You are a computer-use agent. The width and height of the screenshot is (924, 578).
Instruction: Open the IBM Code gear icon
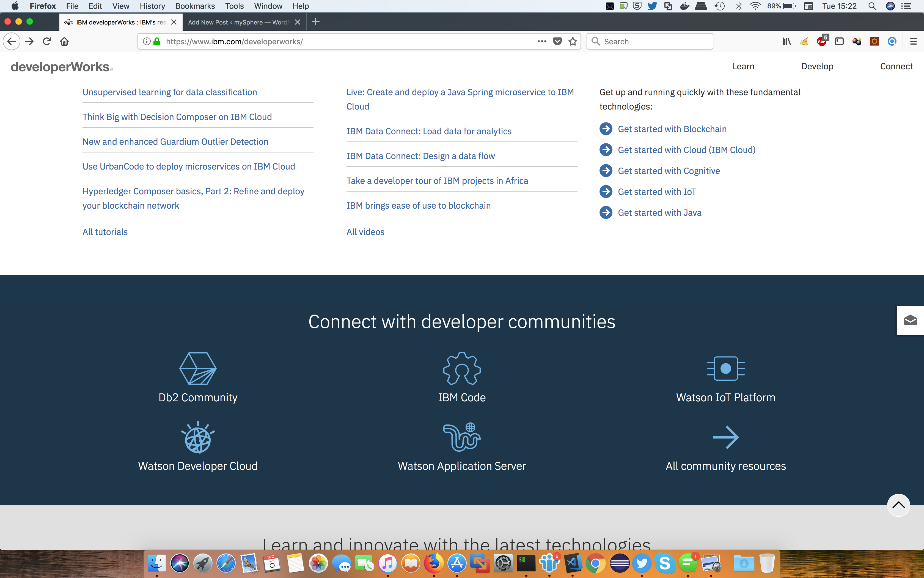click(462, 369)
